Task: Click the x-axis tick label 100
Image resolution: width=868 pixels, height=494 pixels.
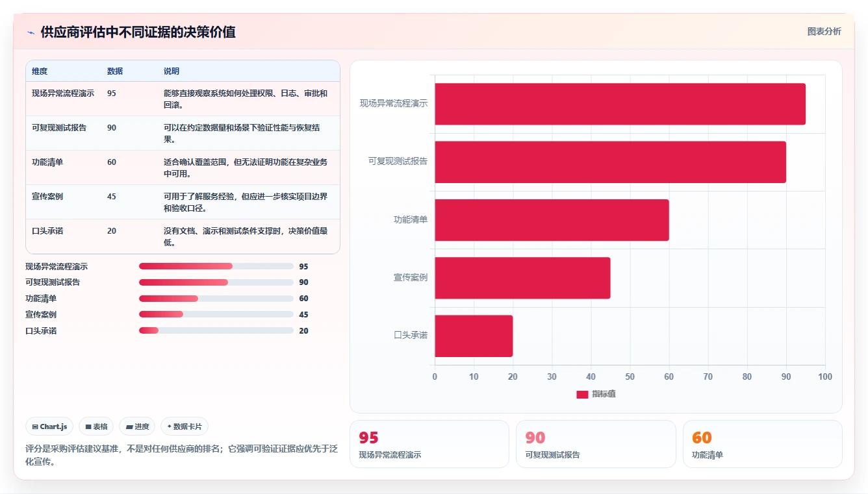Action: tap(825, 377)
